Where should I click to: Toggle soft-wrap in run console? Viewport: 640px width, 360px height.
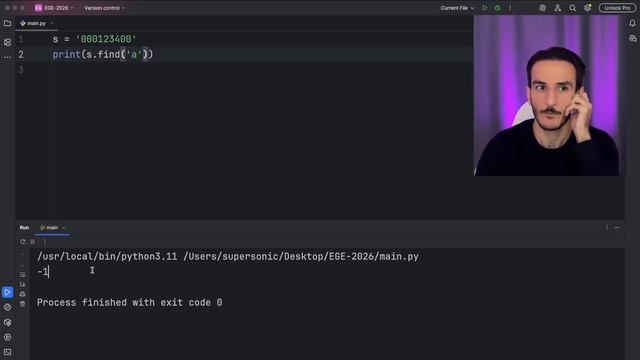pos(22,275)
